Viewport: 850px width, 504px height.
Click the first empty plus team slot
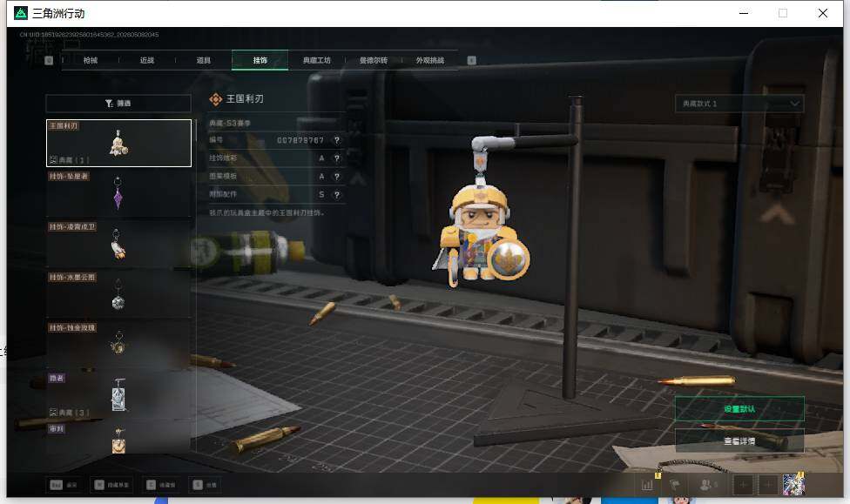pos(743,485)
